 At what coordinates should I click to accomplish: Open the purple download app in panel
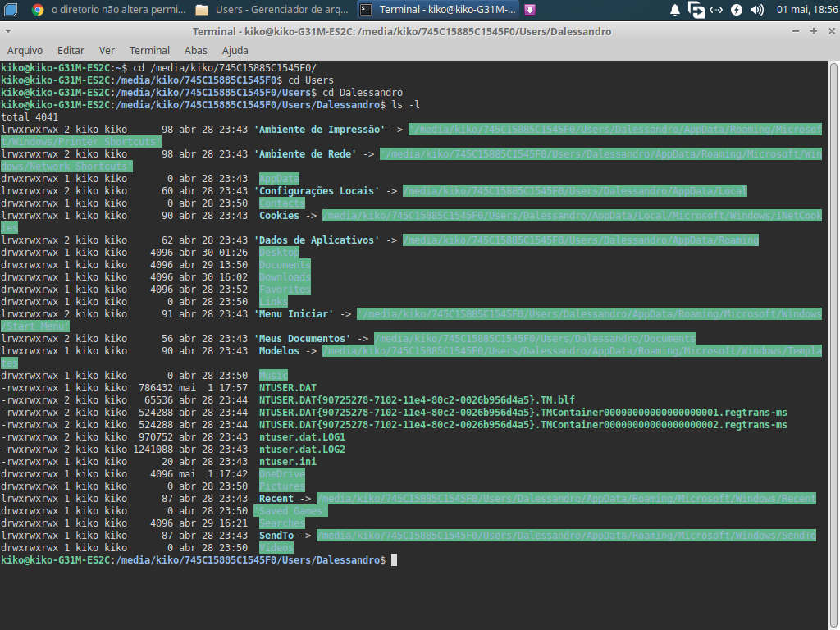(x=530, y=10)
